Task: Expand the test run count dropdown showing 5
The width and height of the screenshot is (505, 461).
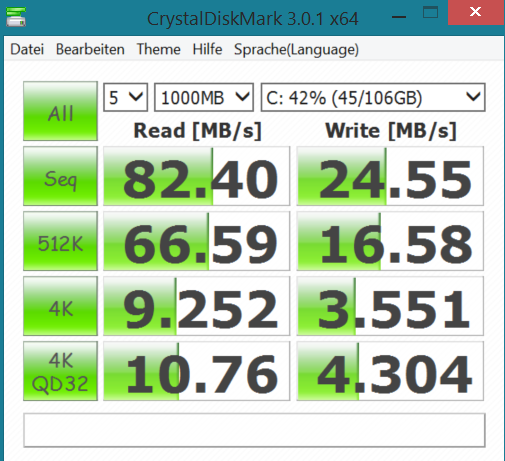Action: tap(125, 97)
